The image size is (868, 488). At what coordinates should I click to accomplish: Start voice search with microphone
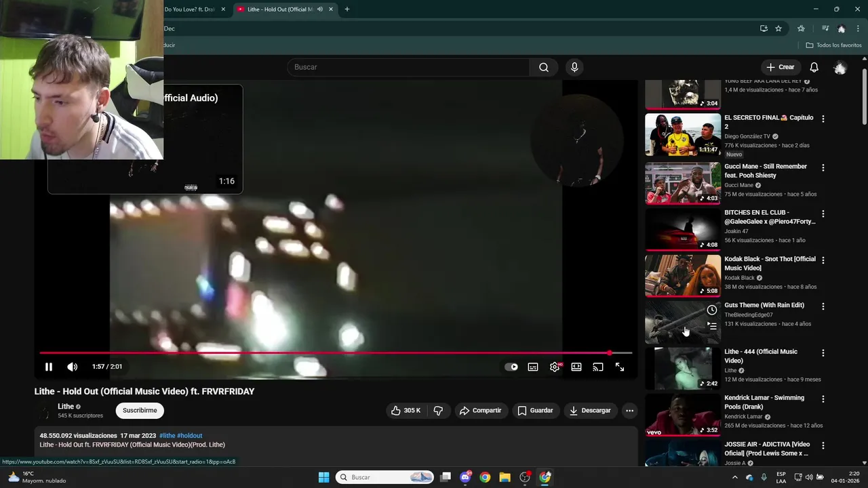[574, 67]
